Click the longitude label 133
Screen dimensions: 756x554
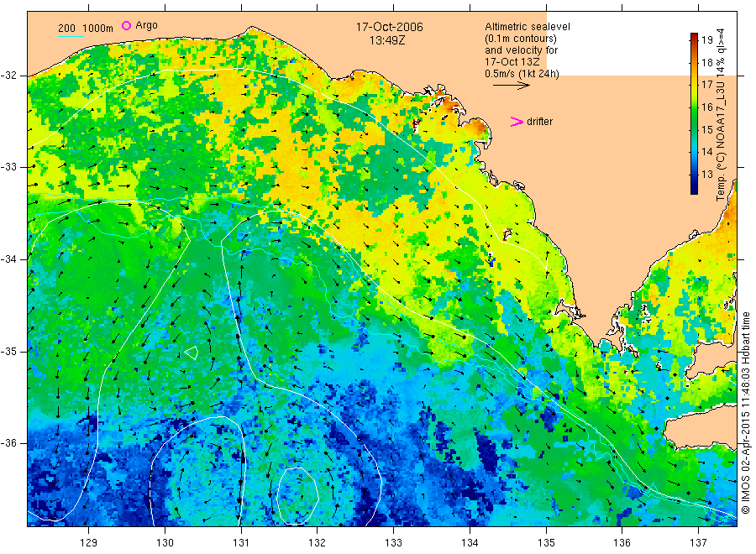click(393, 543)
